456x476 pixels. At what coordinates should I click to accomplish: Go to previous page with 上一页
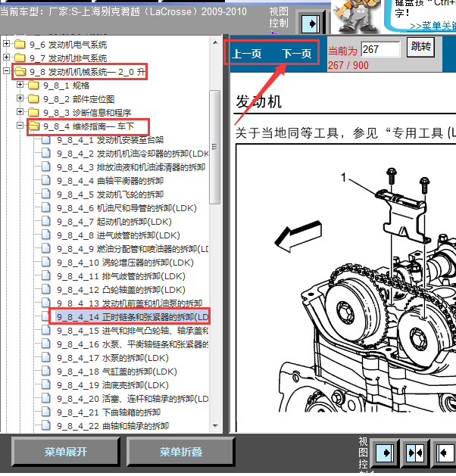(247, 54)
